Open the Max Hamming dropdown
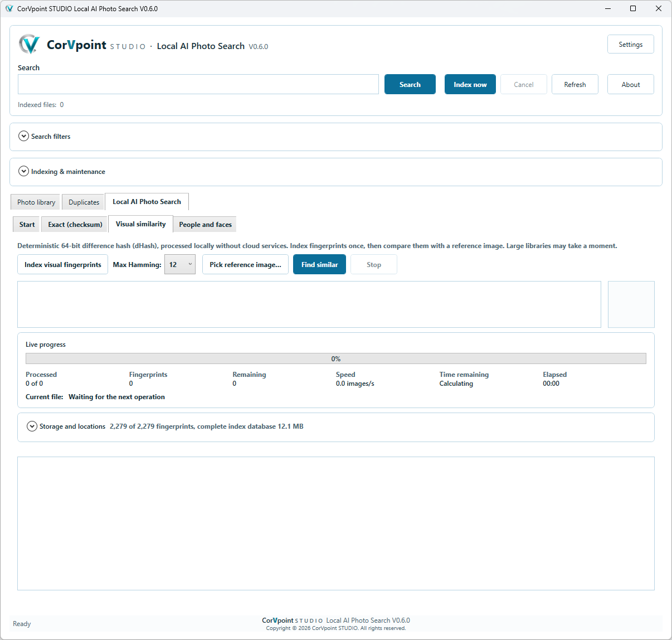The width and height of the screenshot is (672, 640). (180, 264)
